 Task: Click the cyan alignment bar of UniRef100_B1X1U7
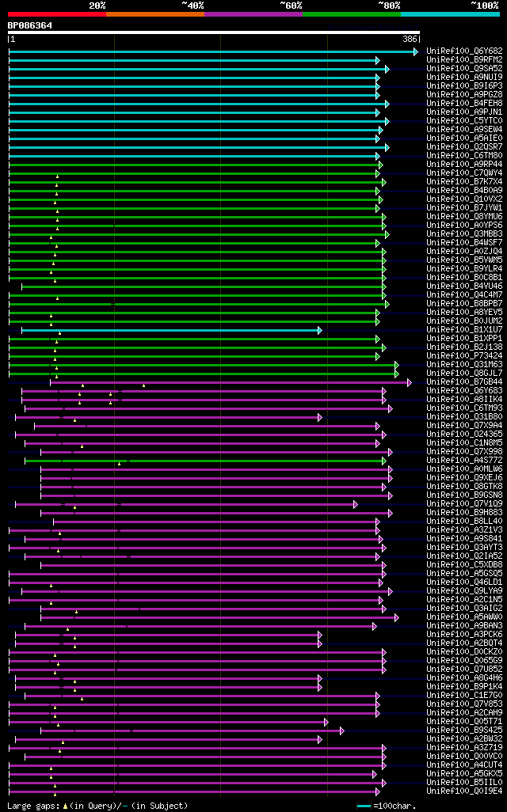[170, 330]
